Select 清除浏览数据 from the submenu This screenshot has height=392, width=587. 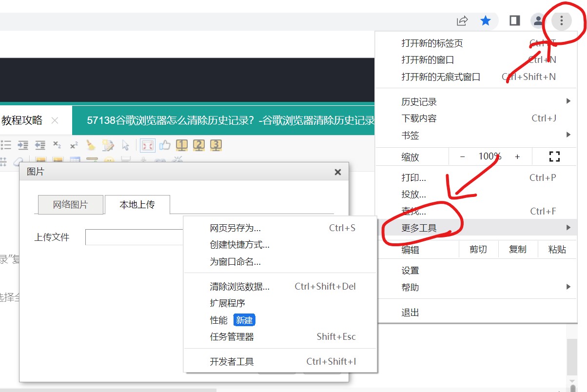(239, 287)
